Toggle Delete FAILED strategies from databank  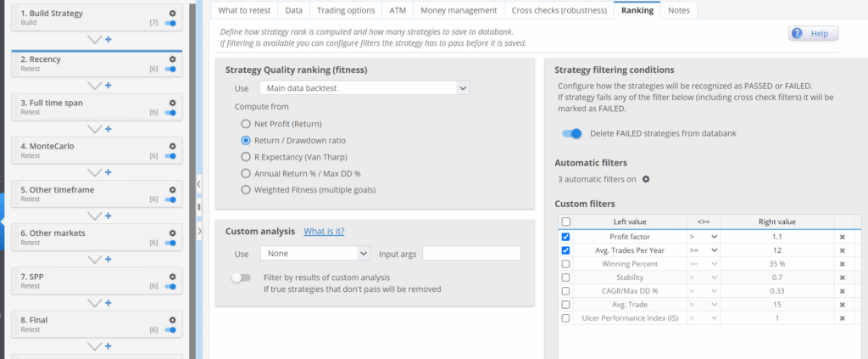[573, 133]
